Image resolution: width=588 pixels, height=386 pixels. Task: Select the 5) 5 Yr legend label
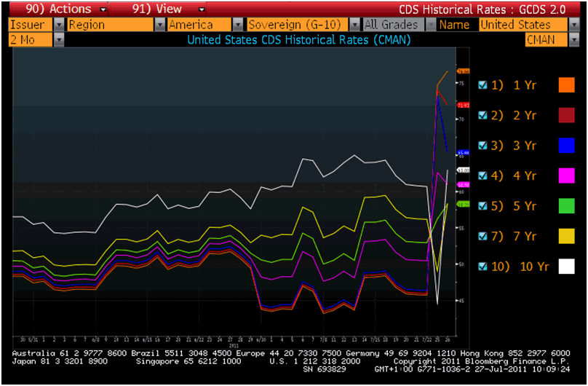[514, 206]
